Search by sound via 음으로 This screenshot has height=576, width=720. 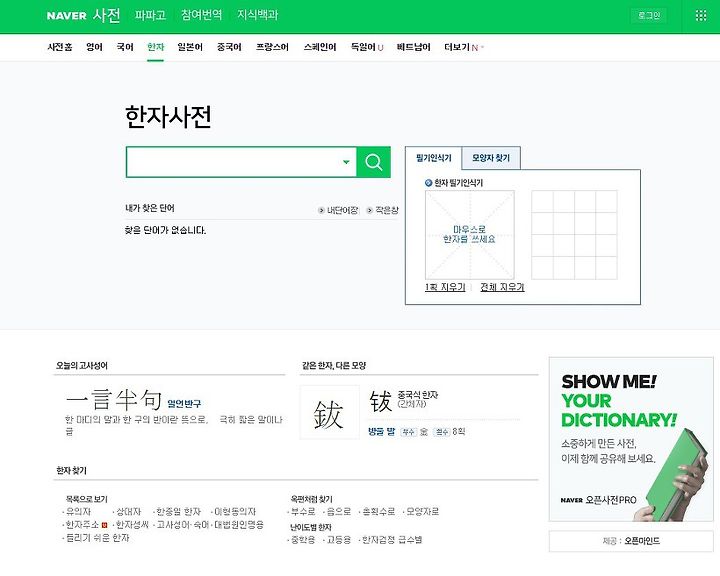(x=338, y=511)
